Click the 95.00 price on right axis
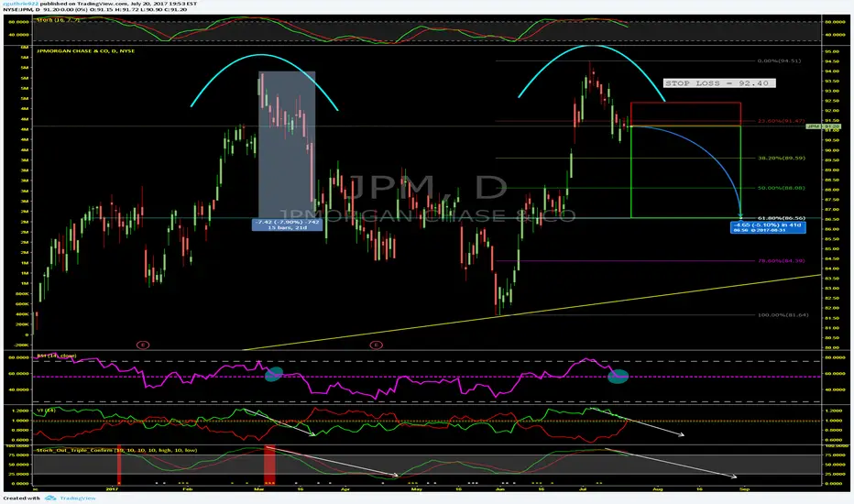 [831, 51]
